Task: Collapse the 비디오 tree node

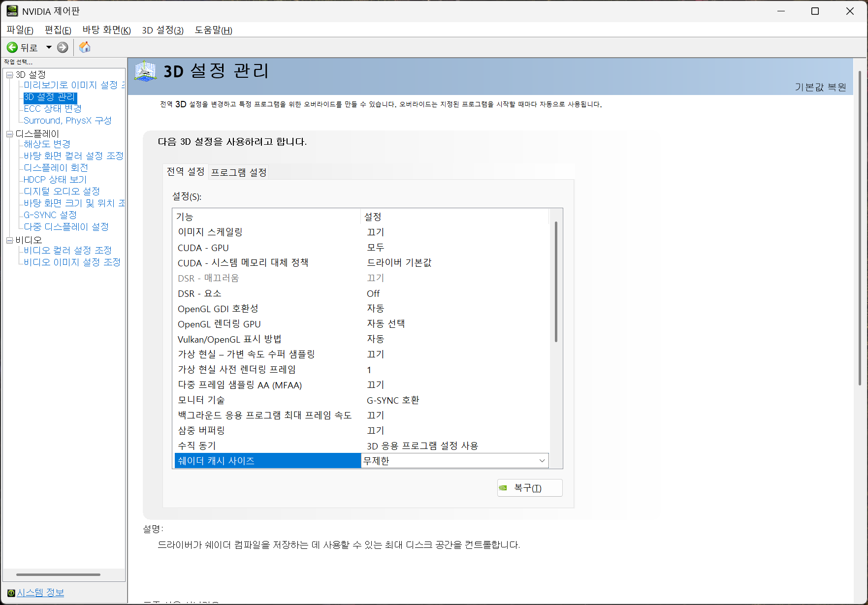Action: click(9, 240)
